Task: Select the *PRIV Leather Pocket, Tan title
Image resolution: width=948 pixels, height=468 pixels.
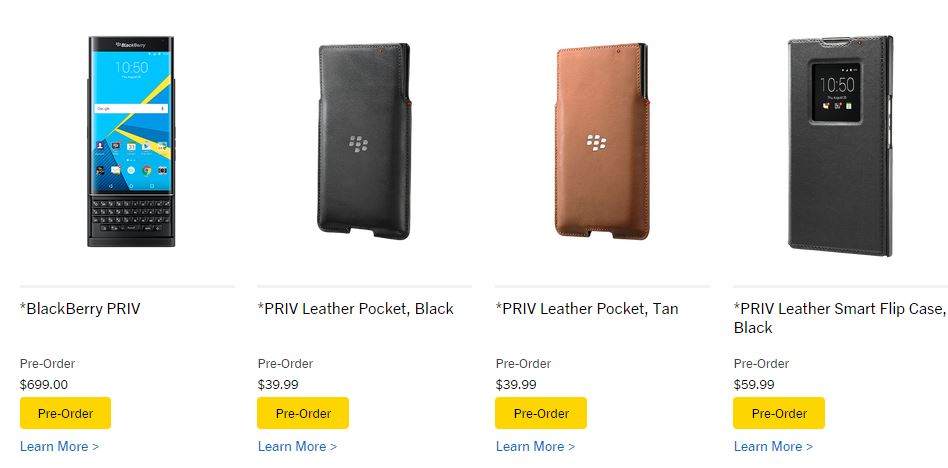Action: pyautogui.click(x=586, y=309)
